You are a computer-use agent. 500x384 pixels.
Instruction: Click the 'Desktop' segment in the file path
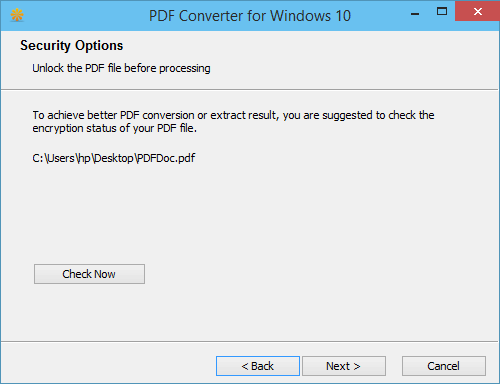(x=114, y=158)
